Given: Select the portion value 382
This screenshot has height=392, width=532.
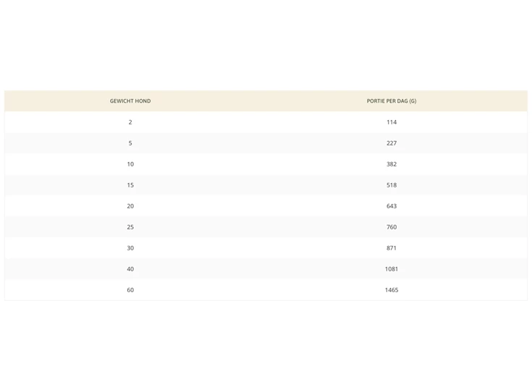Looking at the screenshot, I should coord(392,164).
